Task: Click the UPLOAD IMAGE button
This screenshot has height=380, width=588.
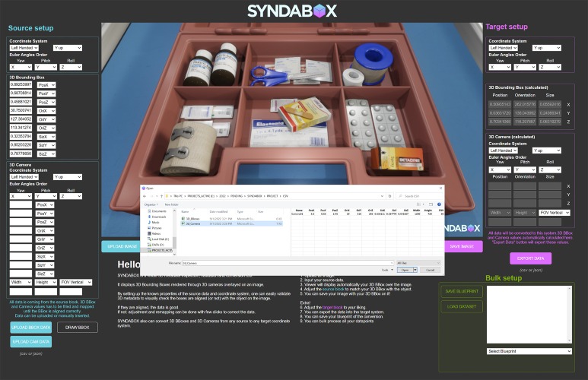Action: (121, 246)
